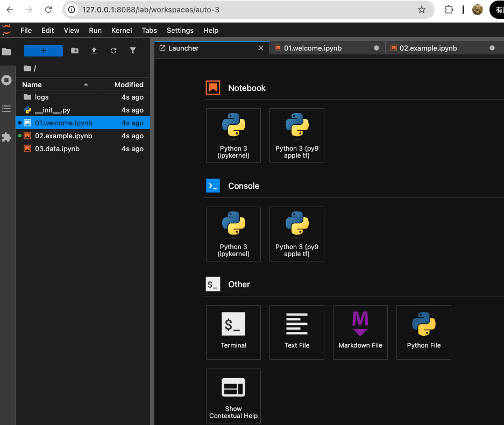The image size is (504, 425).
Task: Click the site information icon in address bar
Action: (72, 10)
